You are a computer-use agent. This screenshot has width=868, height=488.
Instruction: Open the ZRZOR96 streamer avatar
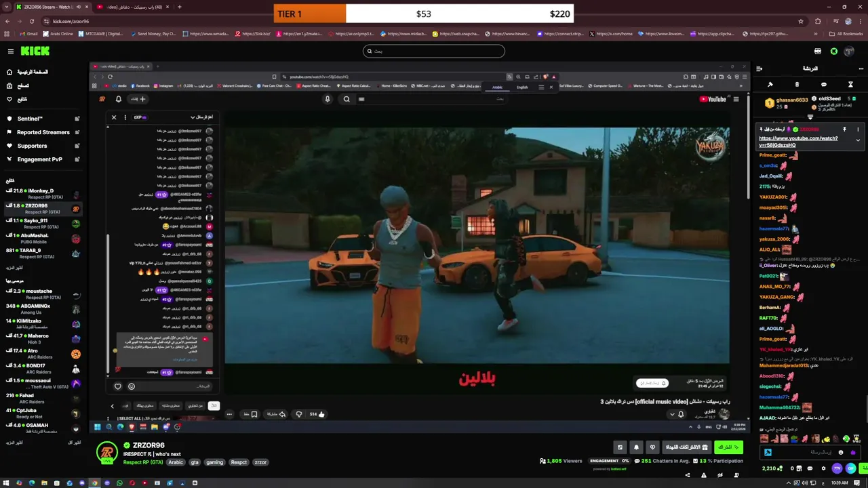coord(106,453)
